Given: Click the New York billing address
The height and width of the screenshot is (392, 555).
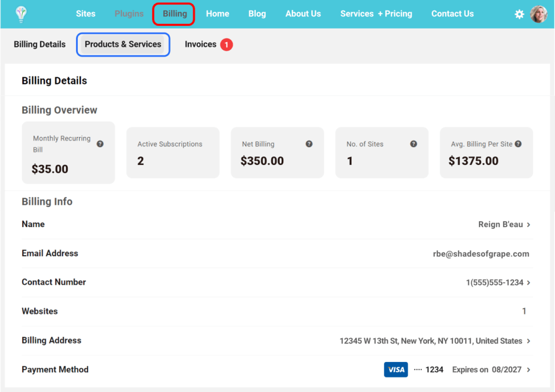Looking at the screenshot, I should (x=431, y=341).
